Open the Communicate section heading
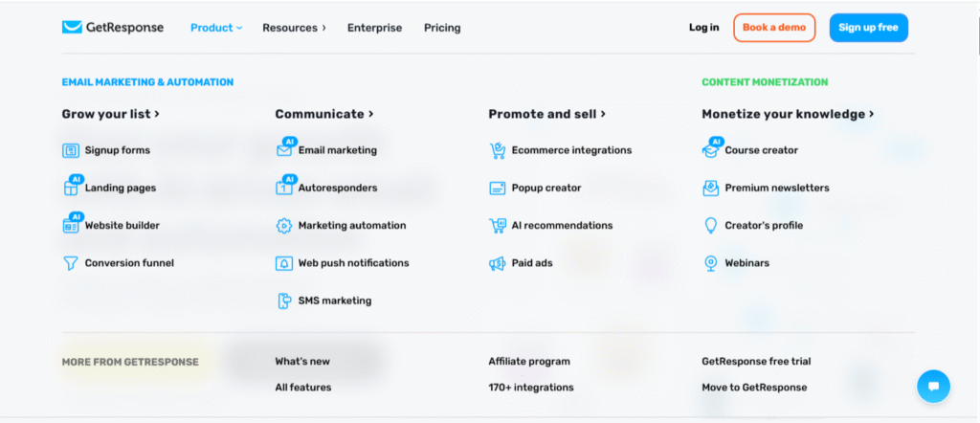Image resolution: width=980 pixels, height=423 pixels. 324,114
